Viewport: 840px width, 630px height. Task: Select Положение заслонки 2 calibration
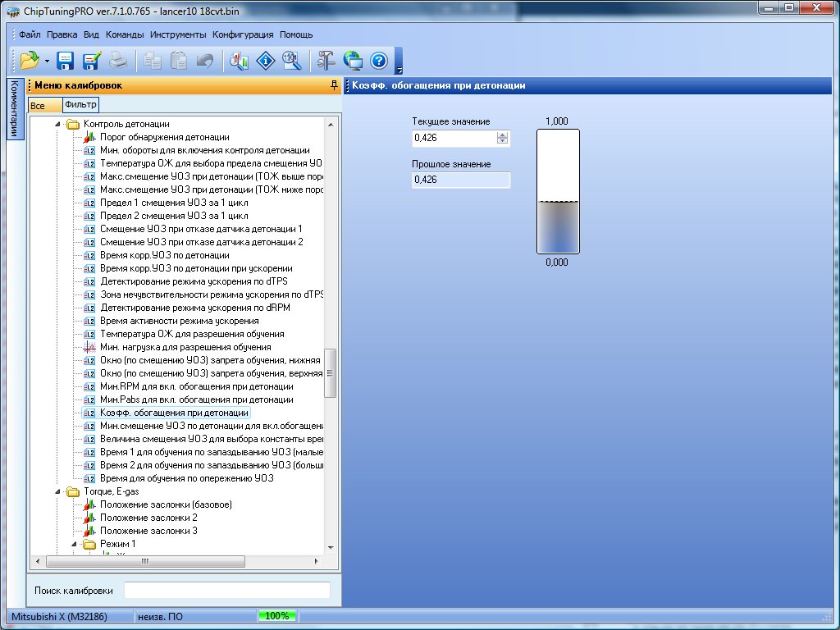click(x=148, y=518)
